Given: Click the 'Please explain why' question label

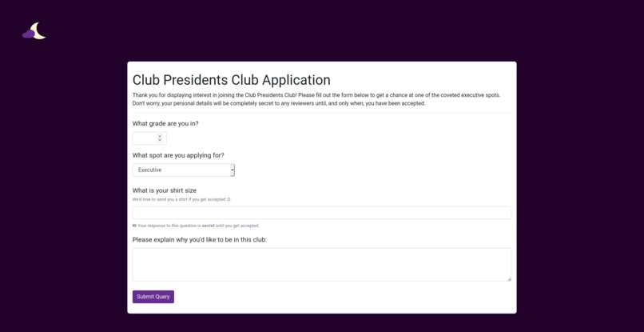Looking at the screenshot, I should click(200, 239).
